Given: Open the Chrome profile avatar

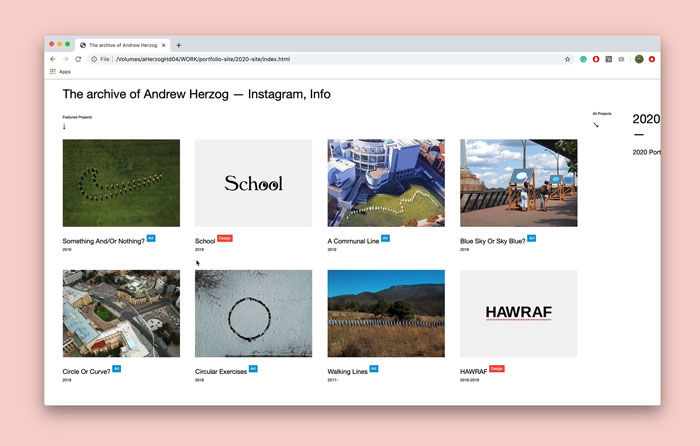Looking at the screenshot, I should [639, 59].
